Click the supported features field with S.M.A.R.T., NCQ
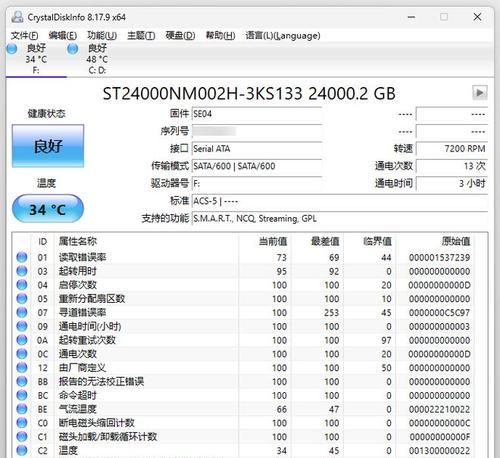 coord(340,218)
